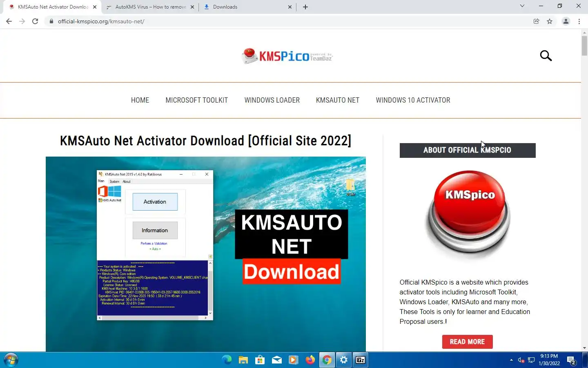Screen dimensions: 588x368
Task: Open the tab search dropdown arrow
Action: pyautogui.click(x=522, y=6)
